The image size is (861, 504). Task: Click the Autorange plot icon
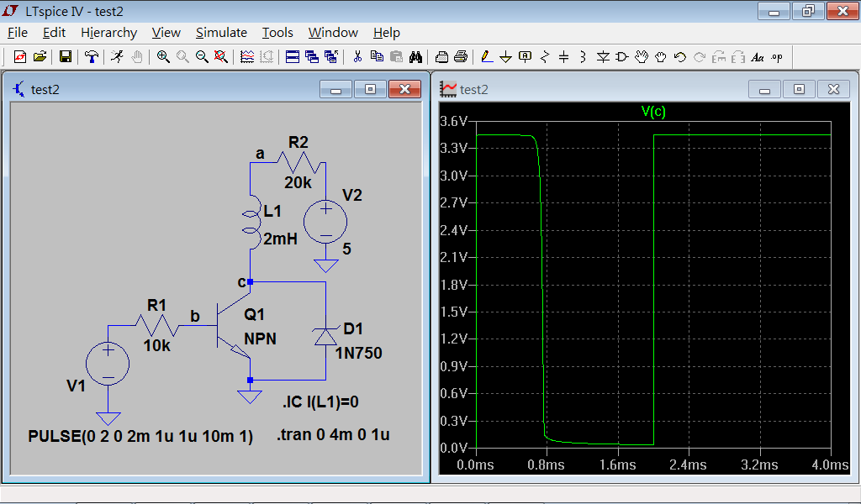click(x=267, y=56)
